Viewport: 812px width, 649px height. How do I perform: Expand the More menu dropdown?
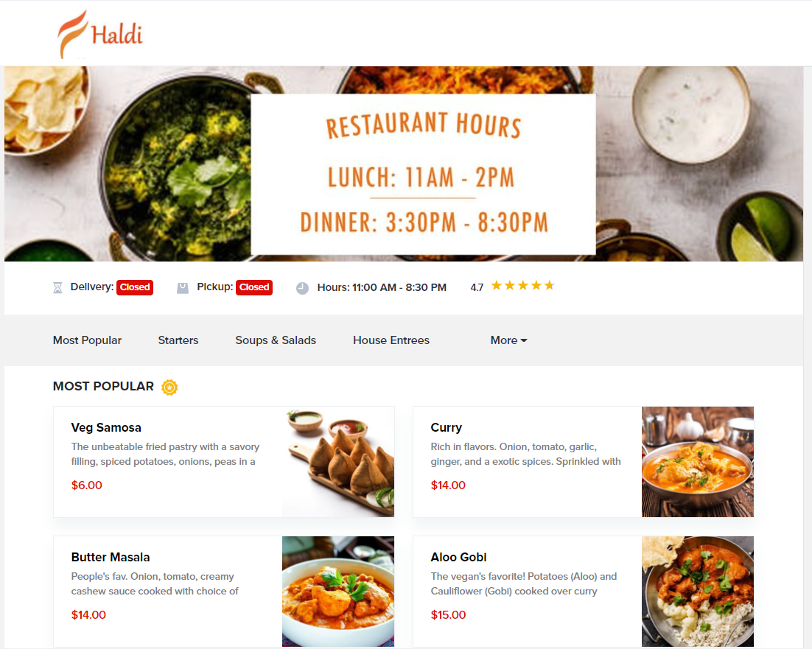tap(508, 340)
